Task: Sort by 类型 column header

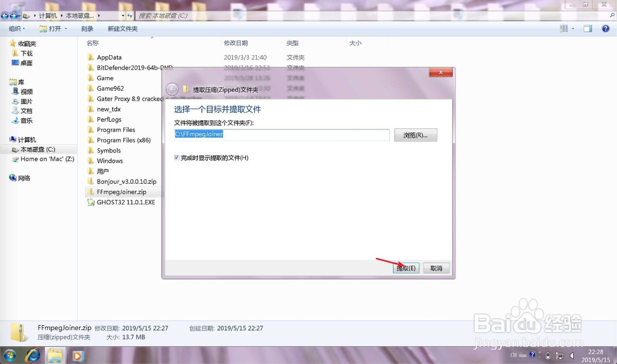Action: tap(292, 43)
